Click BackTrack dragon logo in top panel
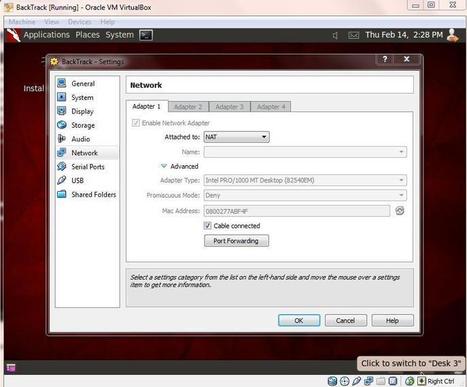This screenshot has width=467, height=387. point(13,35)
